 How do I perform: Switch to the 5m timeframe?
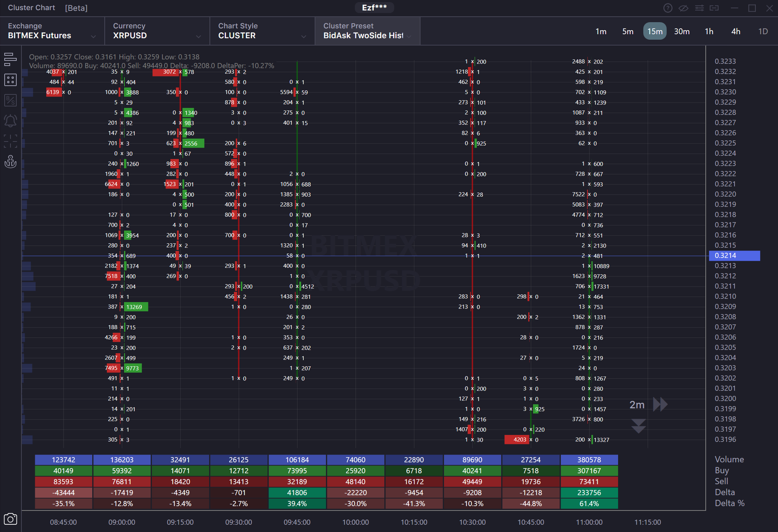click(628, 32)
